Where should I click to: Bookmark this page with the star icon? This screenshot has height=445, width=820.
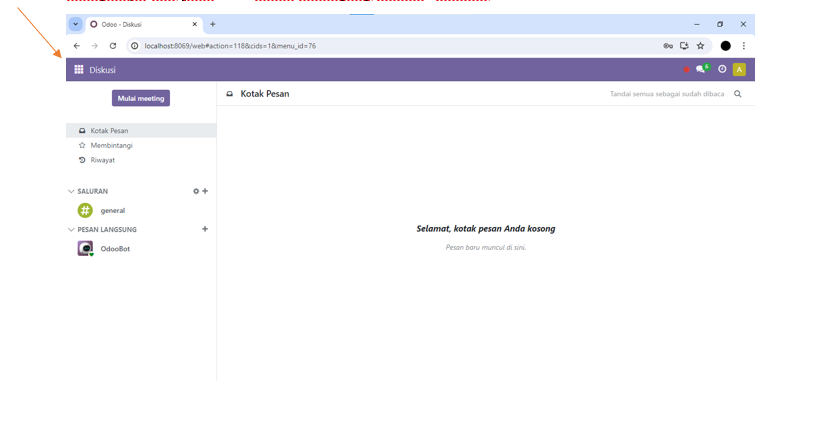click(700, 46)
